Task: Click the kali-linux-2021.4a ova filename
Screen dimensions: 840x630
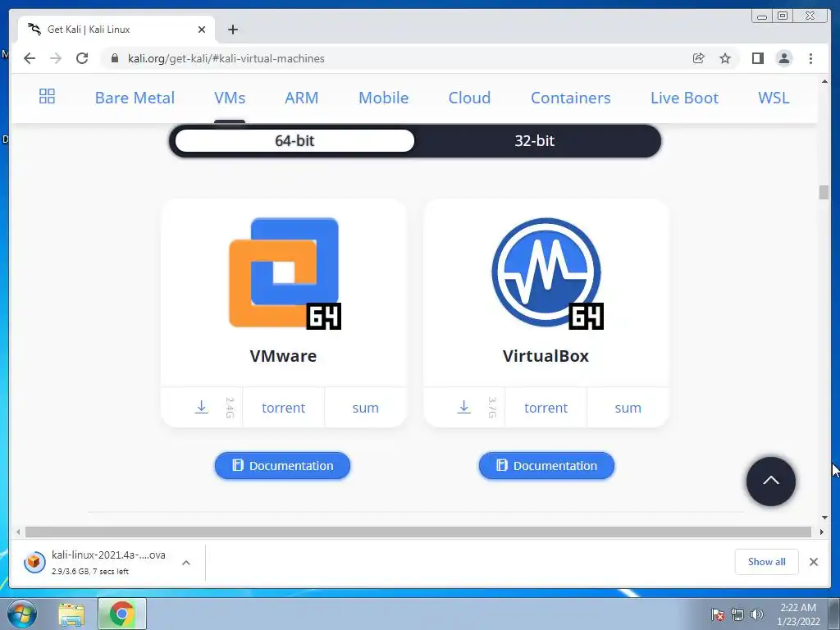Action: point(109,555)
